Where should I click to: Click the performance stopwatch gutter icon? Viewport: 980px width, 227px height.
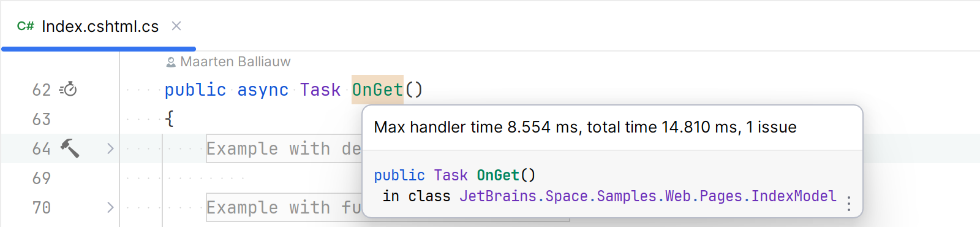click(68, 90)
